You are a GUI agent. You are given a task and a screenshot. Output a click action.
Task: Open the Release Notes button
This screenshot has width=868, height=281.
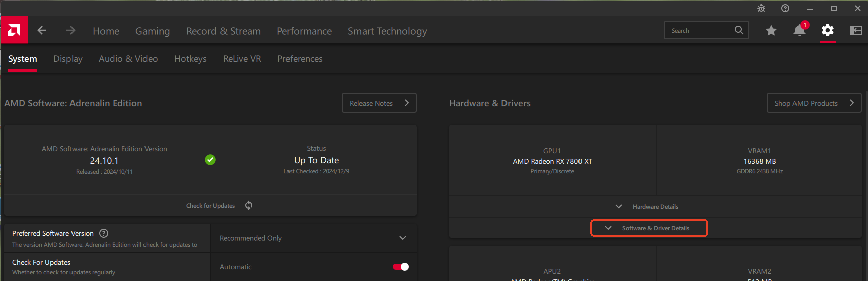click(x=379, y=103)
